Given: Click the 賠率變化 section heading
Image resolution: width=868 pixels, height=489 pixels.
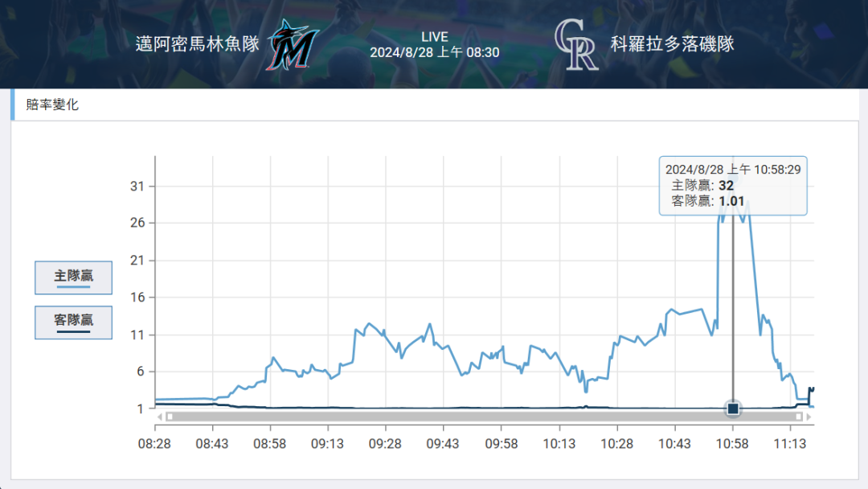Looking at the screenshot, I should [52, 105].
